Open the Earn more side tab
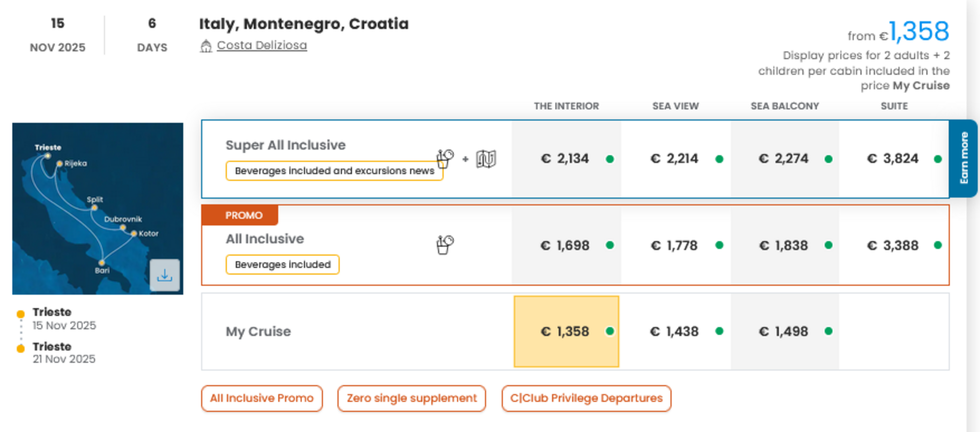The height and width of the screenshot is (432, 980). tap(963, 158)
